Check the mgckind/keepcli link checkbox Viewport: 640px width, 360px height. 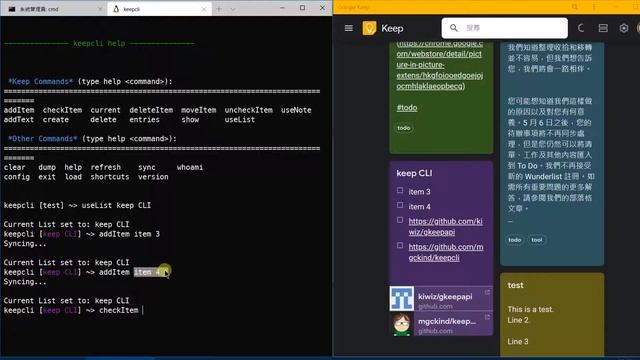400,245
